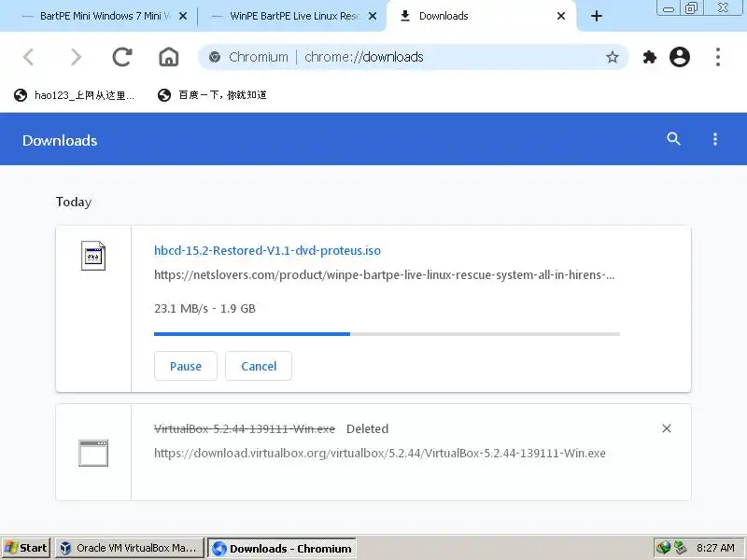Open the home page via the house icon
Image resolution: width=747 pixels, height=560 pixels.
169,57
